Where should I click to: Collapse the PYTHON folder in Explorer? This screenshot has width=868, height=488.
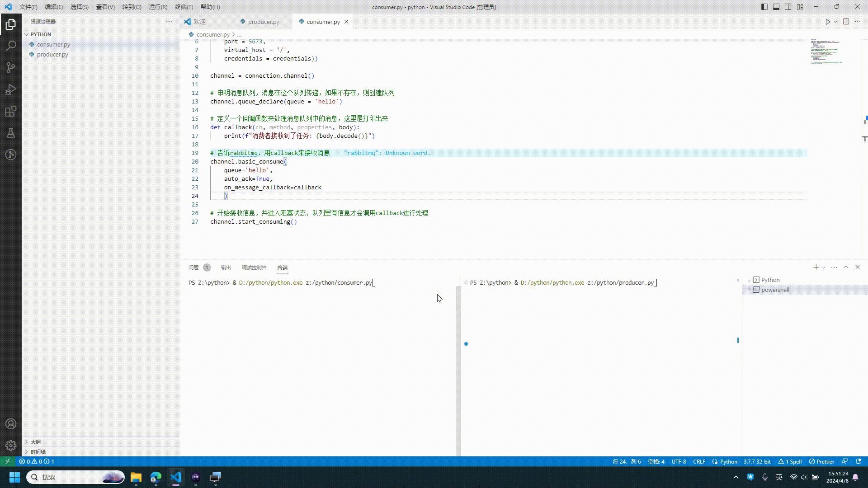coord(26,34)
